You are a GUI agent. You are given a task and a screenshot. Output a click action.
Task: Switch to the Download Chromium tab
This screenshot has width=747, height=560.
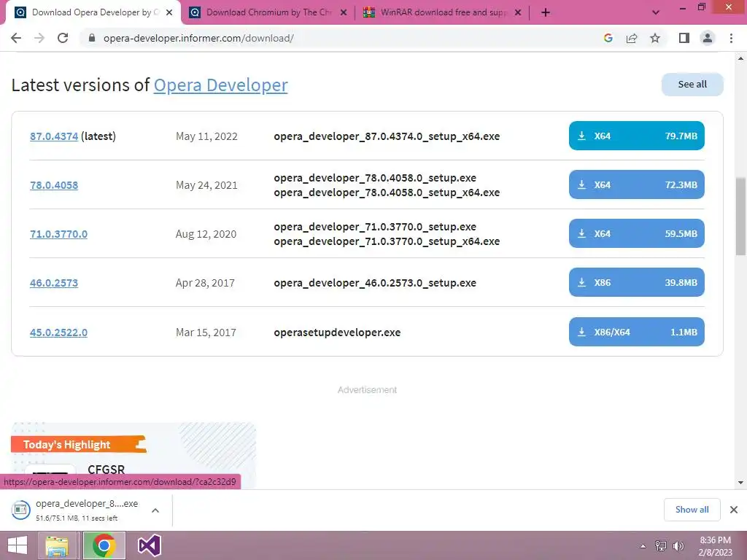pos(268,12)
